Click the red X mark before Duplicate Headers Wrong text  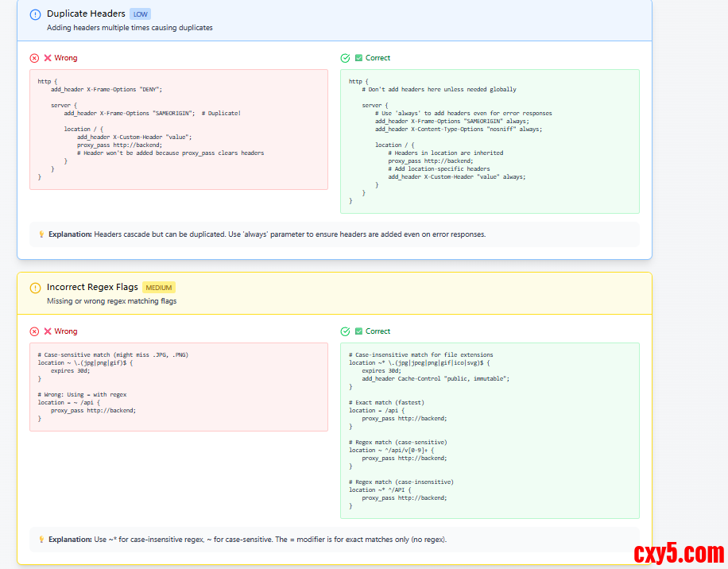point(48,58)
